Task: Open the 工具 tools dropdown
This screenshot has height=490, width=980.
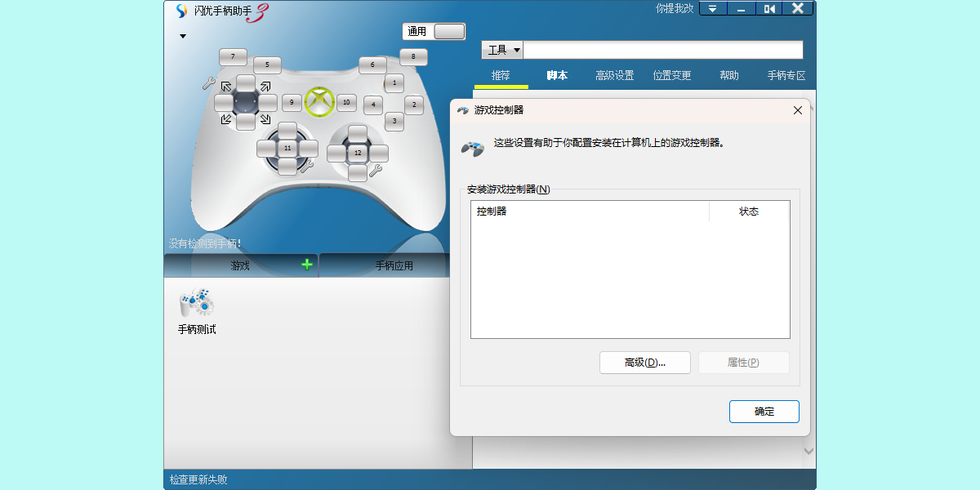Action: click(x=501, y=49)
